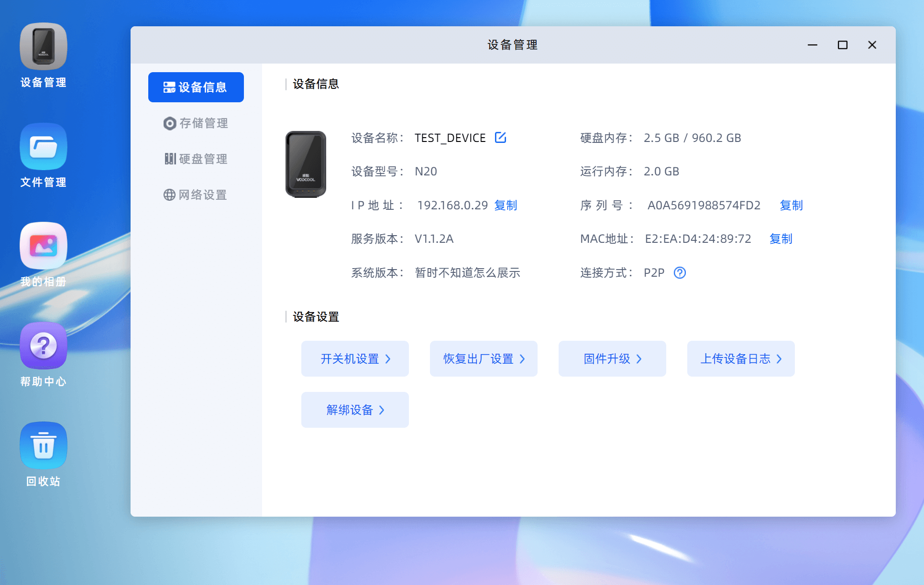Switch to 存储管理 sidebar tab
This screenshot has width=924, height=585.
coord(196,123)
